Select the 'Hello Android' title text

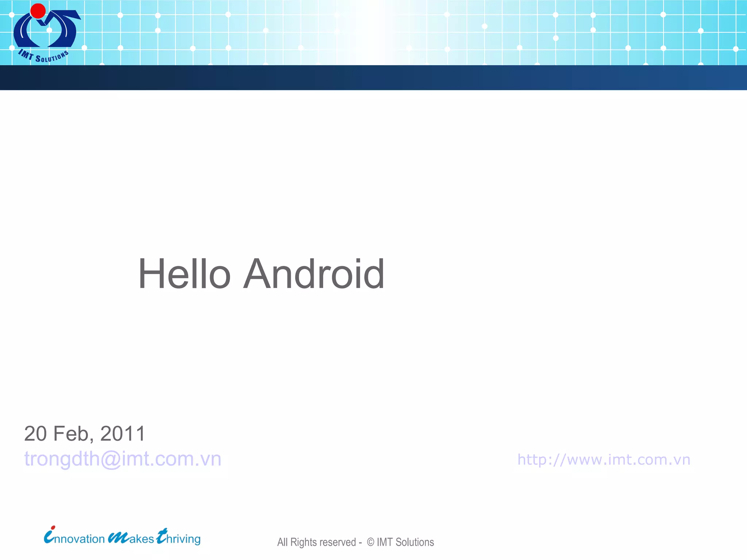[261, 274]
